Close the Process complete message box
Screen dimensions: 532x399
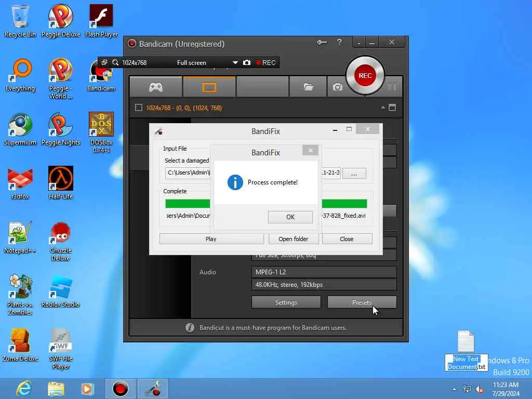point(310,150)
